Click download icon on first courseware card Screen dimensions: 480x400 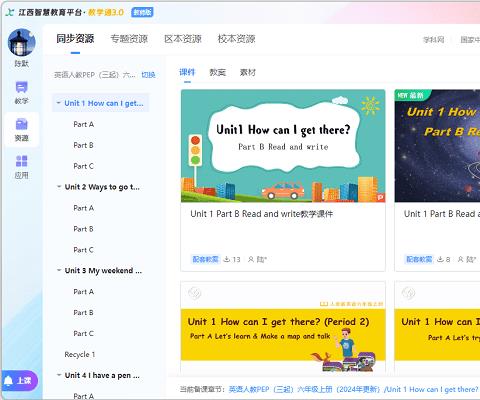227,259
